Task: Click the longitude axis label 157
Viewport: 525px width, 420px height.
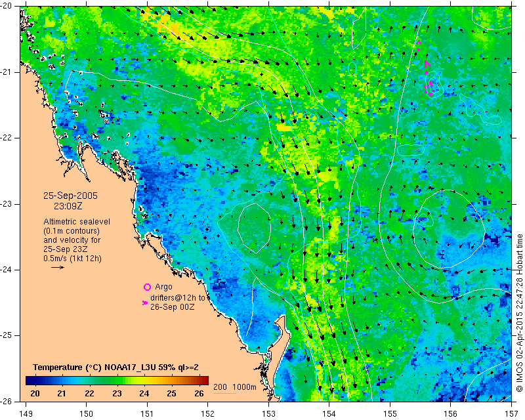Action: [512, 414]
